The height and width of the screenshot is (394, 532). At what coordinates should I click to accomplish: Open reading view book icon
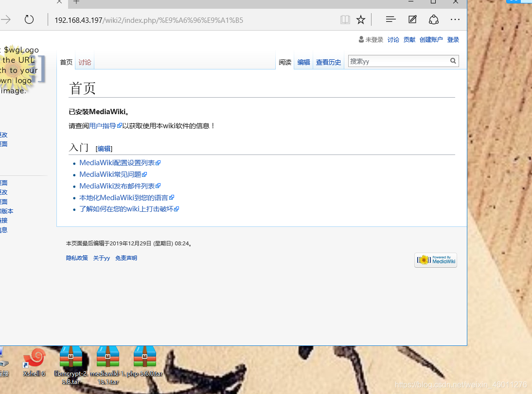(345, 19)
